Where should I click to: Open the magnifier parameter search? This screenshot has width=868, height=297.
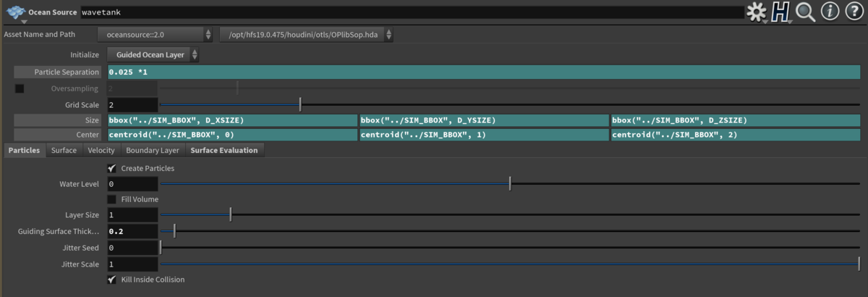click(x=805, y=12)
